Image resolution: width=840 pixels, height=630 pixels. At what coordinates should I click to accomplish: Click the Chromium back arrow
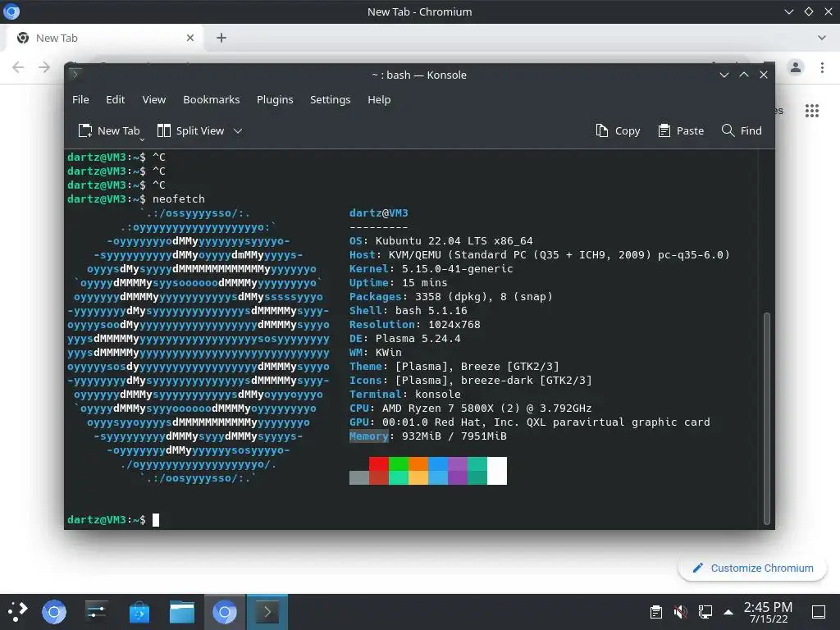tap(18, 67)
